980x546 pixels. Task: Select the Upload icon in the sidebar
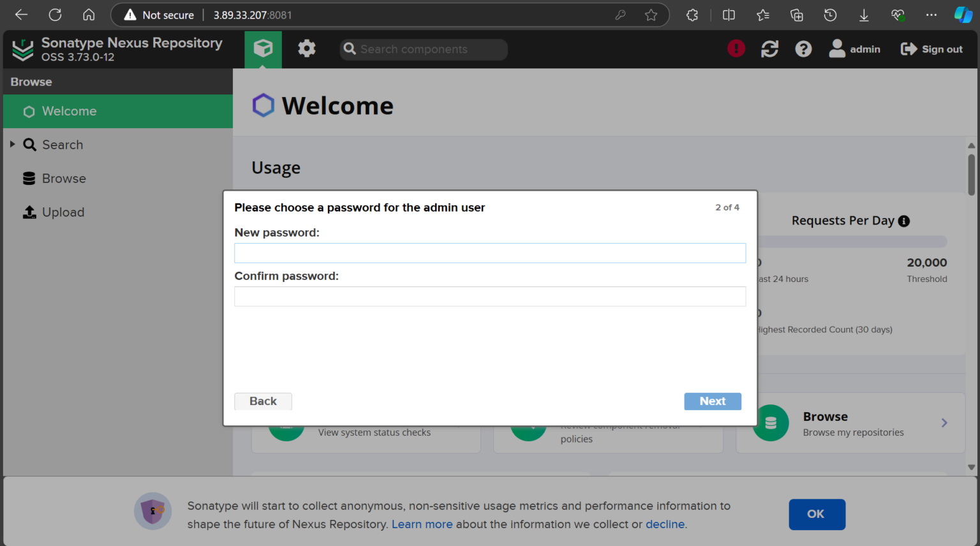tap(29, 212)
